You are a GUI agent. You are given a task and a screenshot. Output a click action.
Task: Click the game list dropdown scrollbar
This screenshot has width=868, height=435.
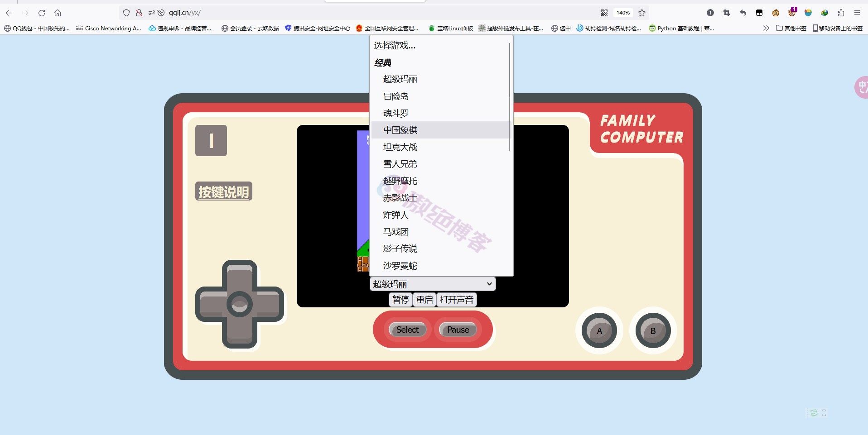(x=510, y=97)
